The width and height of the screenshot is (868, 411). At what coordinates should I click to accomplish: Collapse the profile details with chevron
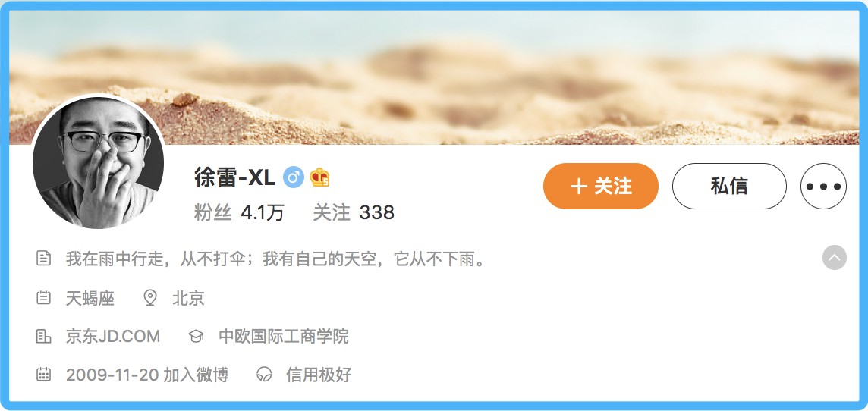[x=834, y=258]
